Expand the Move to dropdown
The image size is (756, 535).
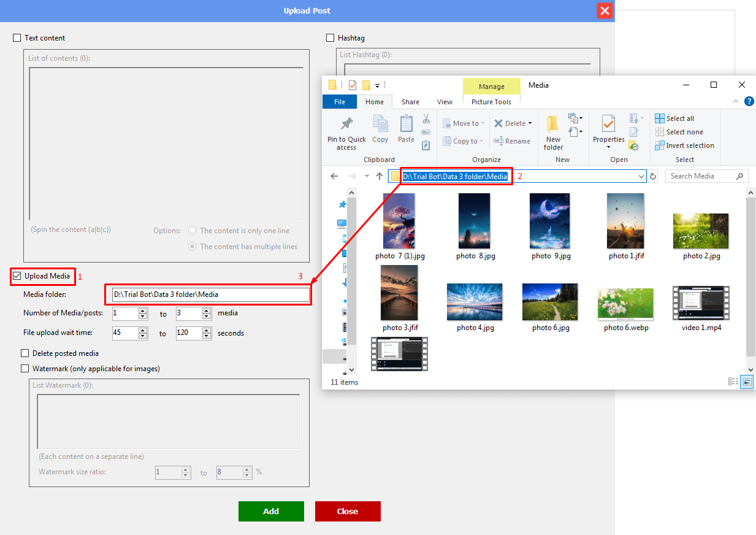tap(483, 124)
